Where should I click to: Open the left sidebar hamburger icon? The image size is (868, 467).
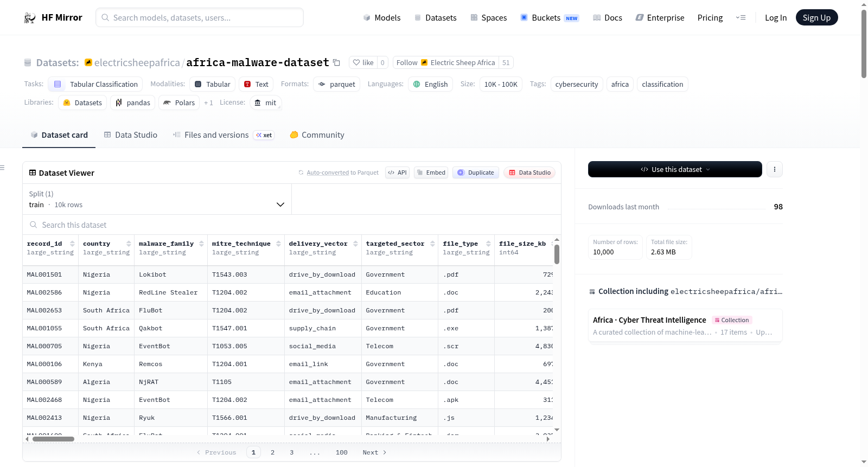click(x=3, y=168)
